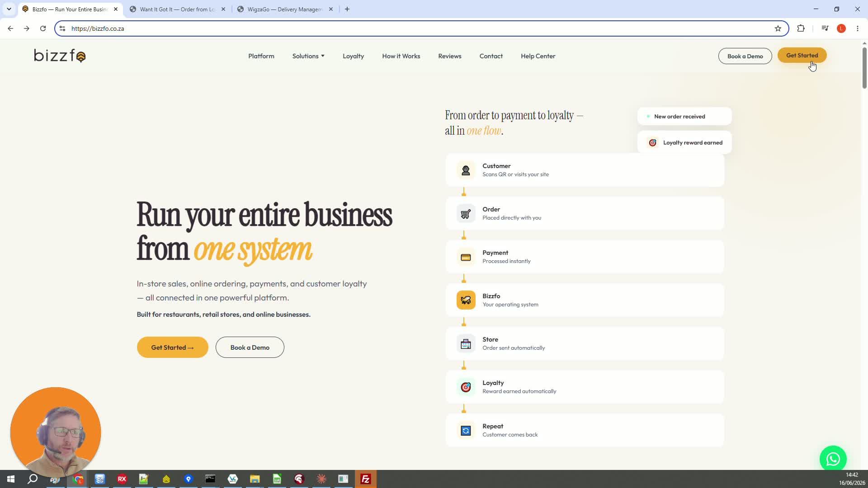This screenshot has width=868, height=488.
Task: Select the 'Placed directly with you' text
Action: point(512,218)
